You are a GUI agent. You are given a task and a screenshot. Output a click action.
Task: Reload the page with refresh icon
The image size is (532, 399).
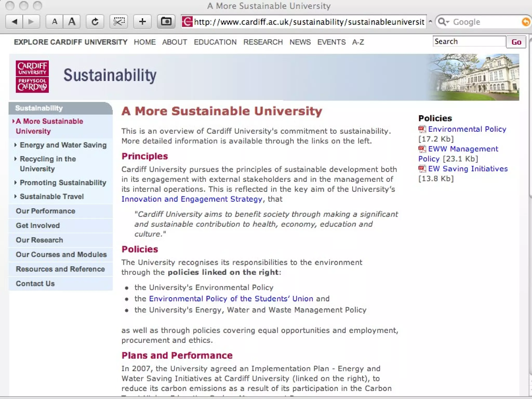click(95, 22)
